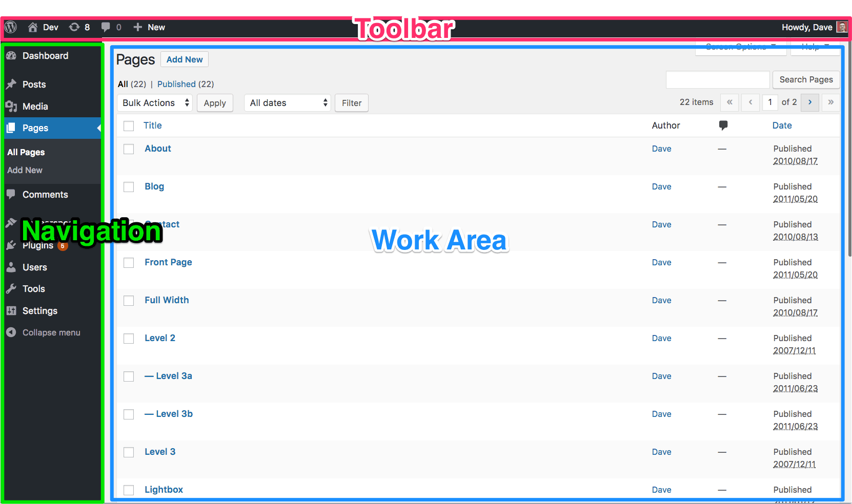Jump to the last page of results

point(831,102)
